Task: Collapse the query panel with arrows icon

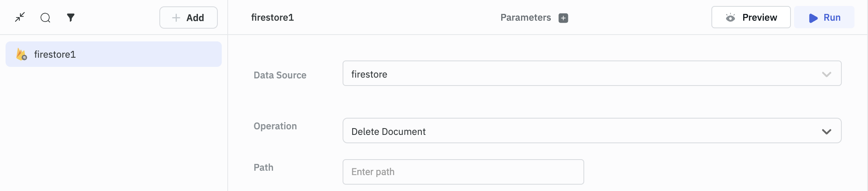Action: (x=20, y=17)
